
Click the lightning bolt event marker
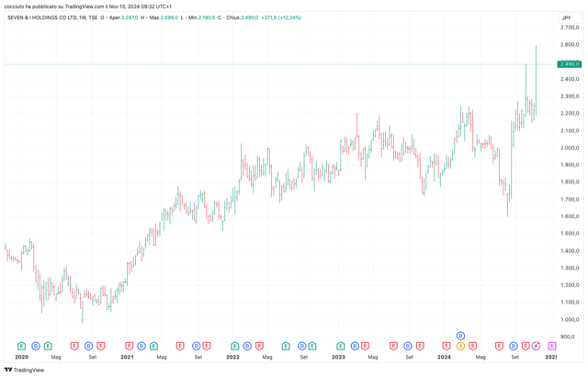point(536,346)
